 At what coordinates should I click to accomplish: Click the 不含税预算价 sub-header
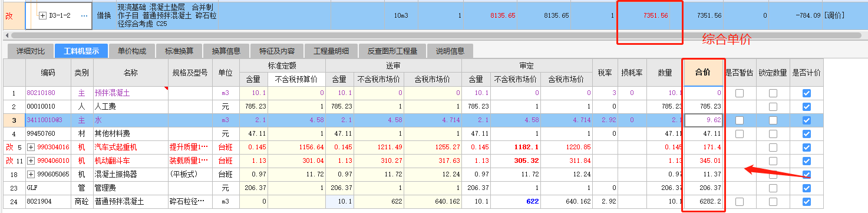(296, 79)
